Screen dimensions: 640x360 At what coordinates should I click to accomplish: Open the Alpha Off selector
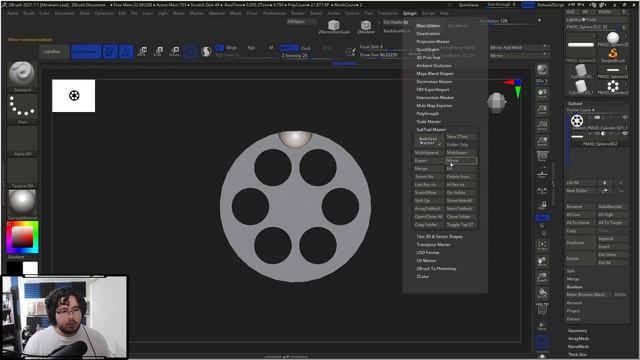[22, 139]
